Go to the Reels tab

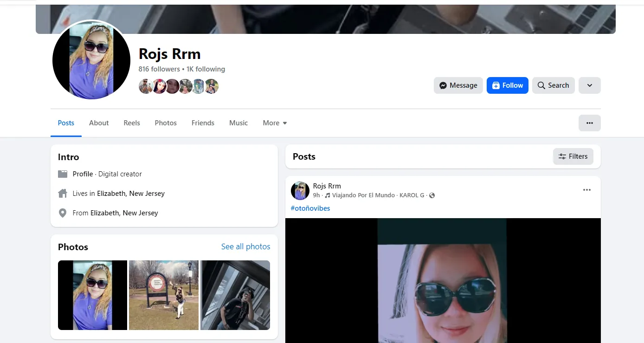coord(132,123)
